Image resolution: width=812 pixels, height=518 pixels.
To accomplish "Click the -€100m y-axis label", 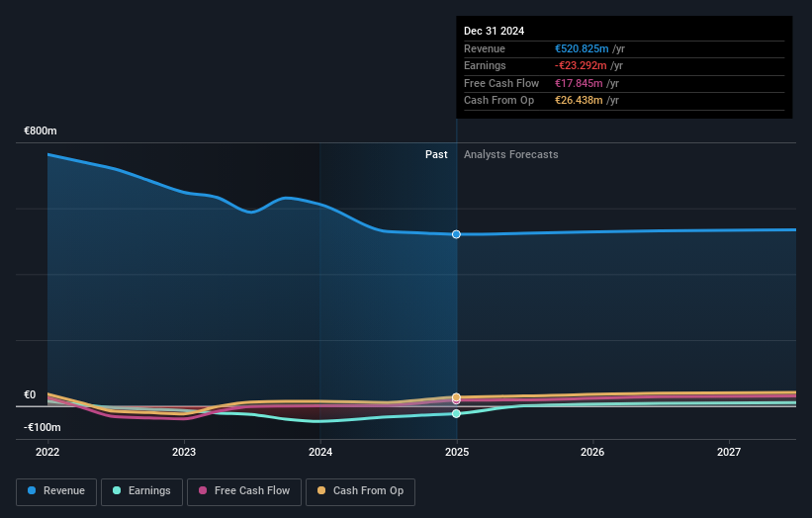I will (x=42, y=427).
